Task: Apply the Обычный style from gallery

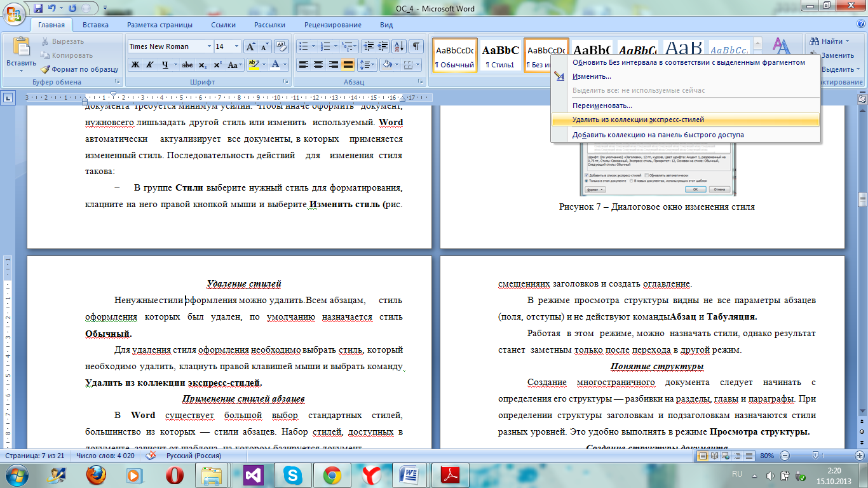Action: point(454,55)
